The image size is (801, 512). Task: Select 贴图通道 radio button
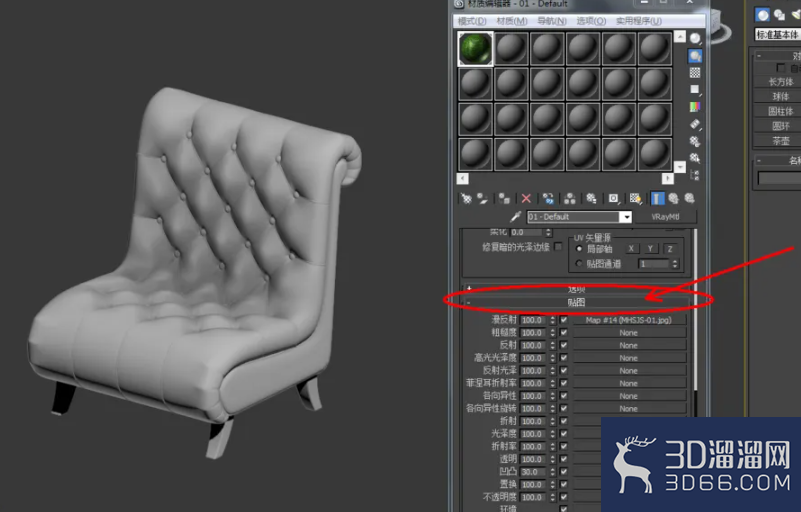pos(579,264)
